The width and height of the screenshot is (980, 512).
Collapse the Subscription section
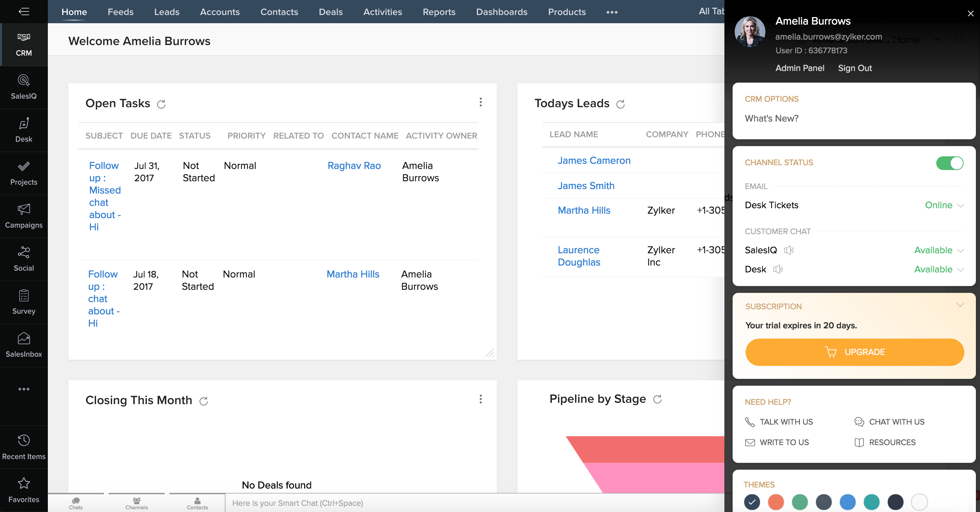(960, 304)
